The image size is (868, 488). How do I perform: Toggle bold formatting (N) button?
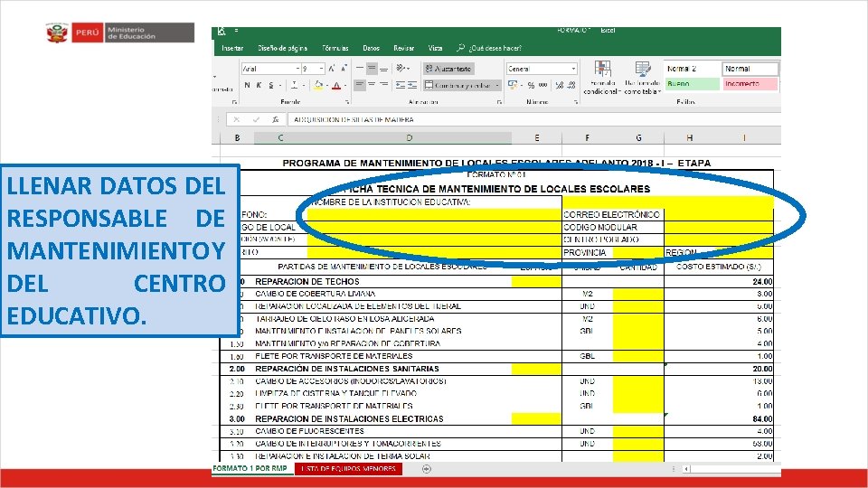(247, 85)
